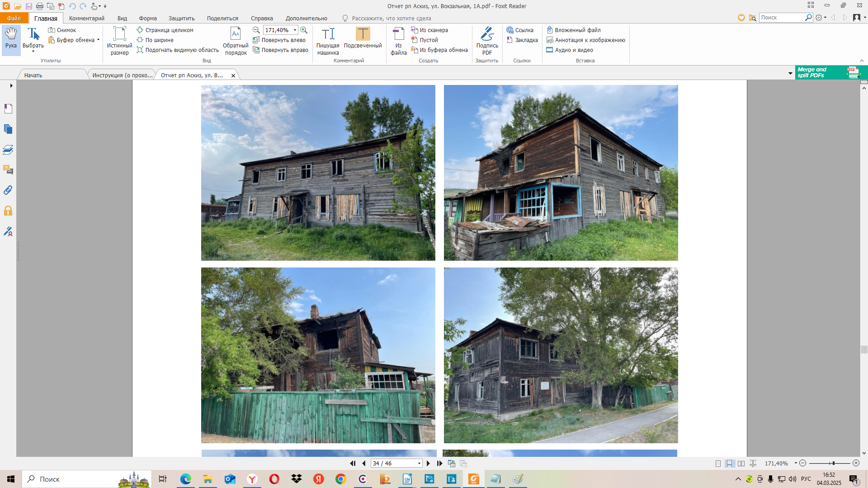Fit to width with По ширине
This screenshot has width=868, height=488.
click(x=155, y=40)
